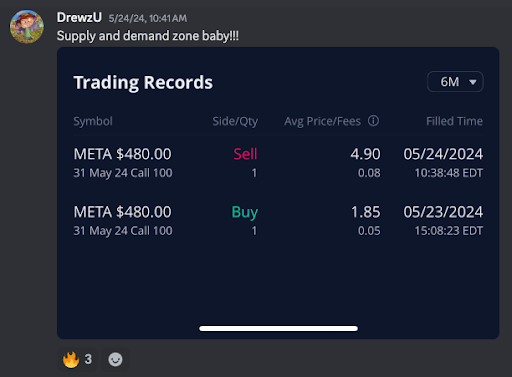Click the Avg Price/Fees column header

[322, 121]
